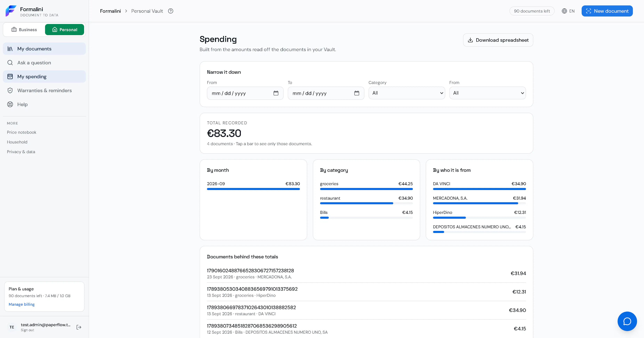
Task: Click Personal Vault breadcrumb
Action: [147, 11]
